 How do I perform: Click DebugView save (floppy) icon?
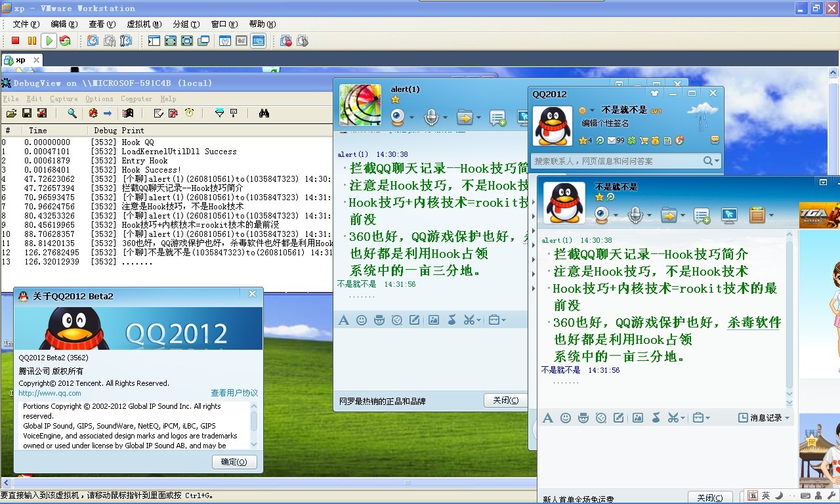coord(27,114)
